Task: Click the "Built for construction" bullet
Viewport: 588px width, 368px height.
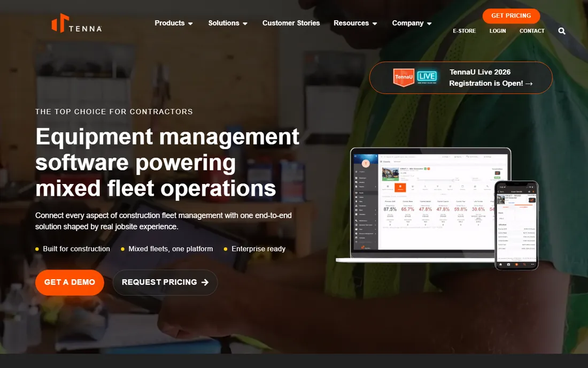Action: click(x=76, y=249)
